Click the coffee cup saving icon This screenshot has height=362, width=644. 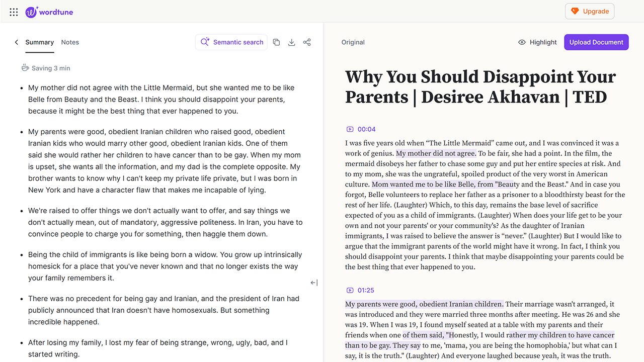click(25, 67)
